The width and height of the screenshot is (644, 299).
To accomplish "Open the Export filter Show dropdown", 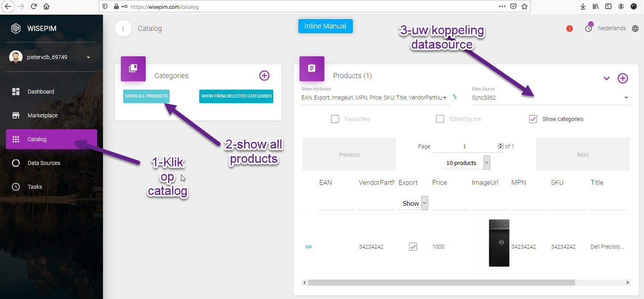I will (x=413, y=203).
